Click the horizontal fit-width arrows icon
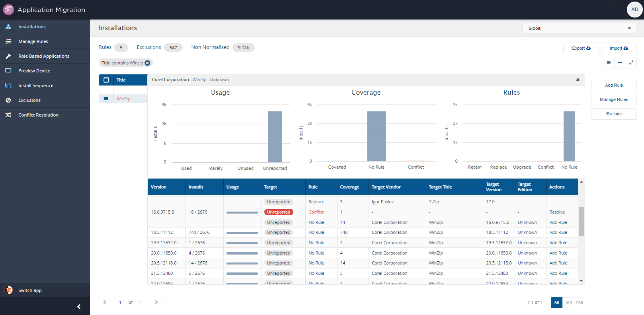 click(620, 62)
